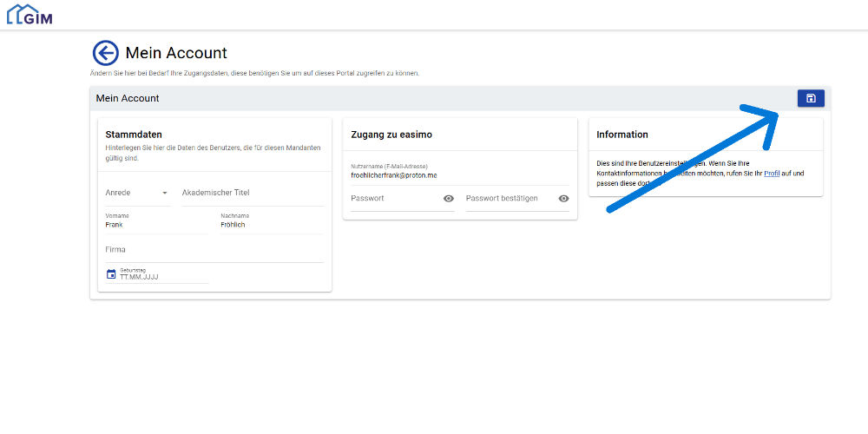The image size is (868, 434).
Task: Open the Profil link in Information
Action: point(772,174)
